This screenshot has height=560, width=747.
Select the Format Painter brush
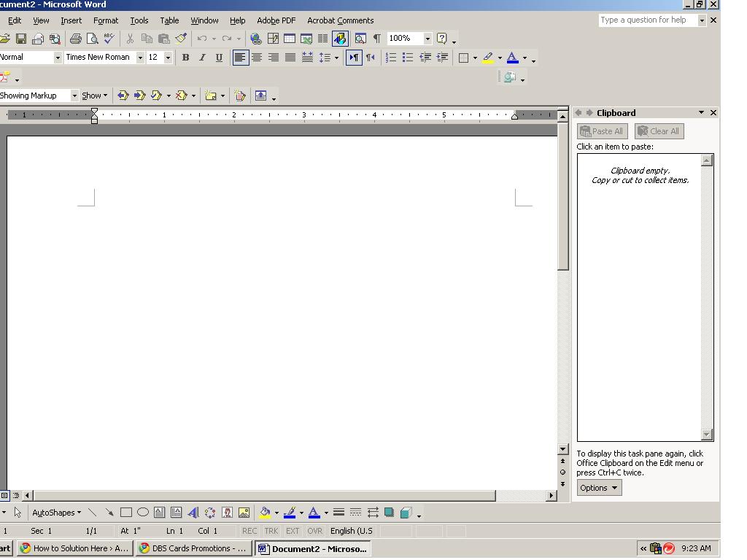pos(181,39)
